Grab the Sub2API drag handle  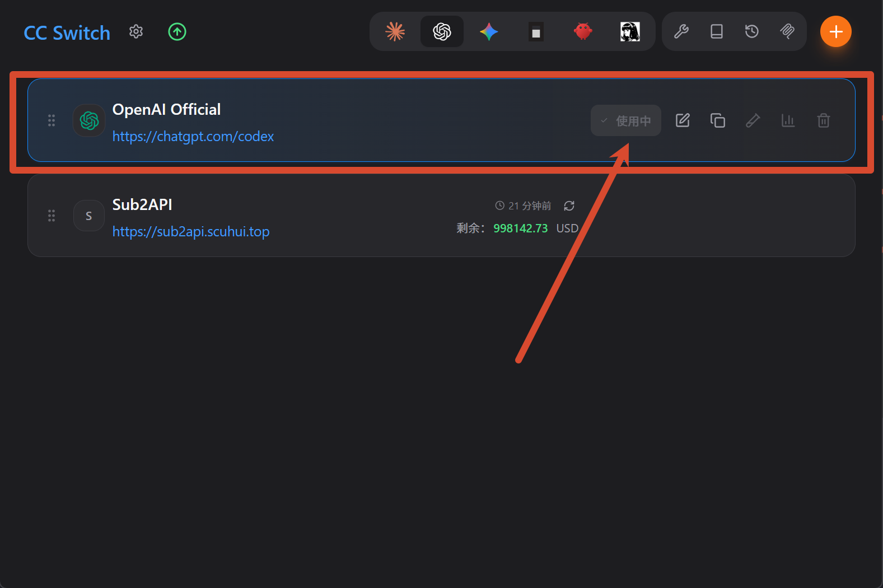click(52, 216)
